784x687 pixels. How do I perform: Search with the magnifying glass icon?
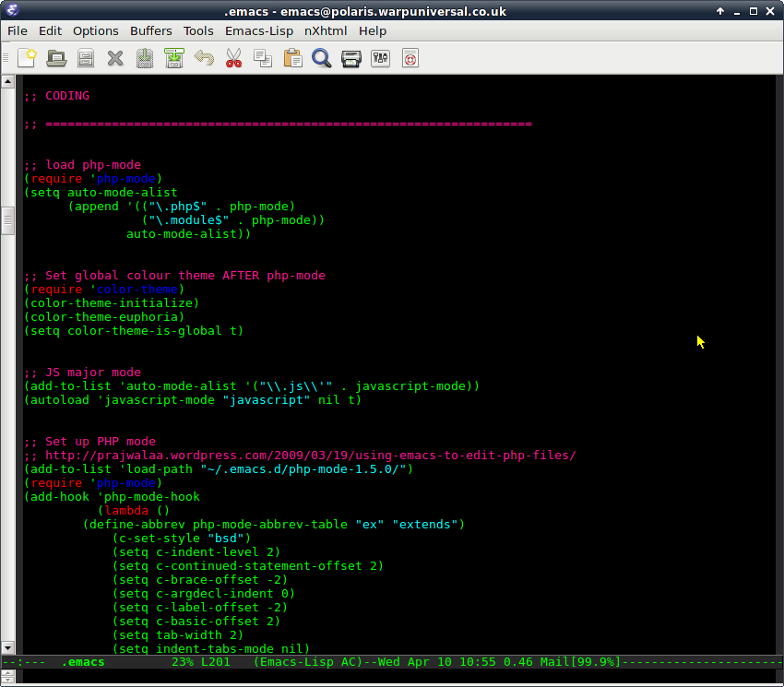pyautogui.click(x=321, y=58)
